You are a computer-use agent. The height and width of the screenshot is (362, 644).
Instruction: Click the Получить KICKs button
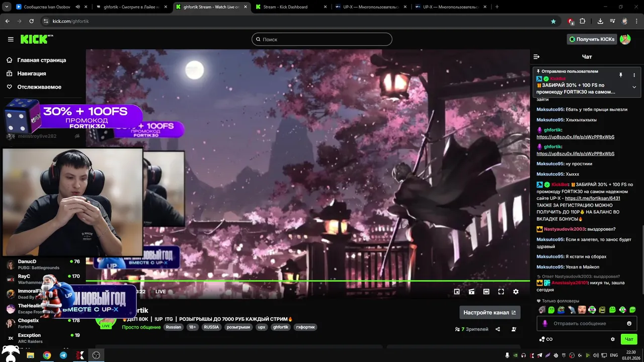click(592, 39)
